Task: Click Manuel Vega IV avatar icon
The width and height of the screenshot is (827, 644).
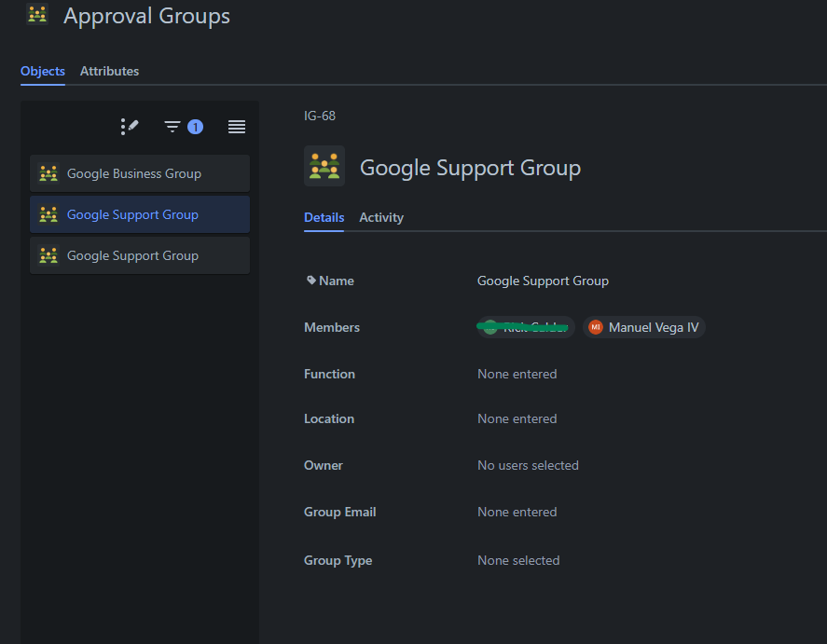Action: (x=596, y=327)
